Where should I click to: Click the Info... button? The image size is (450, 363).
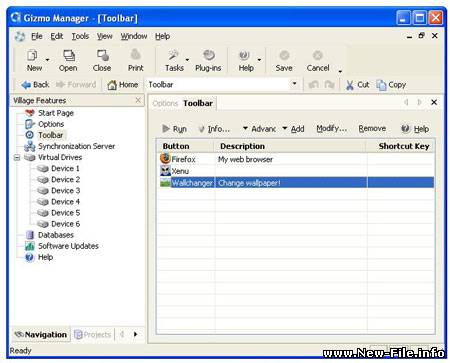click(x=214, y=129)
